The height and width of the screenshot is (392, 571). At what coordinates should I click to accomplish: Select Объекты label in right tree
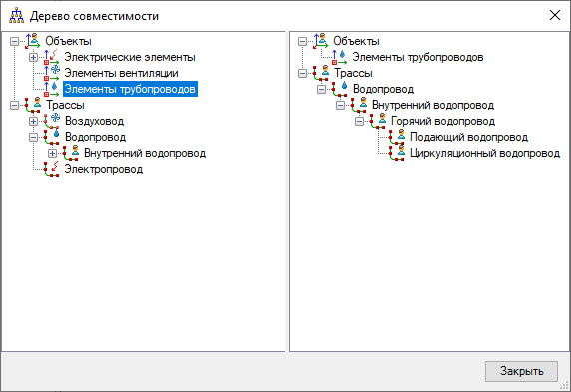(x=356, y=41)
